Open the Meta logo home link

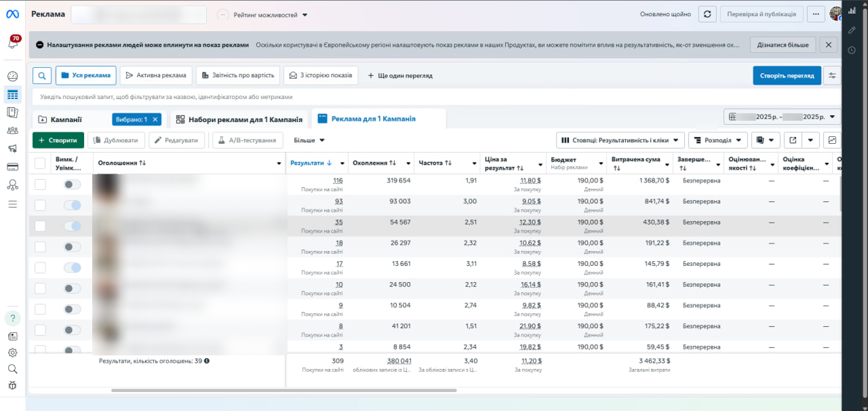12,14
